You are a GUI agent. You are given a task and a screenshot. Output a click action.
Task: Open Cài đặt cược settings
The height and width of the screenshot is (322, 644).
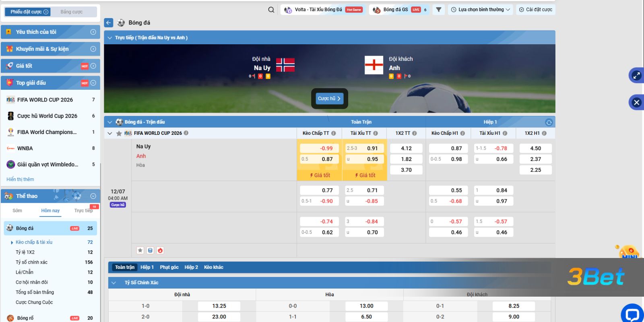pos(536,10)
